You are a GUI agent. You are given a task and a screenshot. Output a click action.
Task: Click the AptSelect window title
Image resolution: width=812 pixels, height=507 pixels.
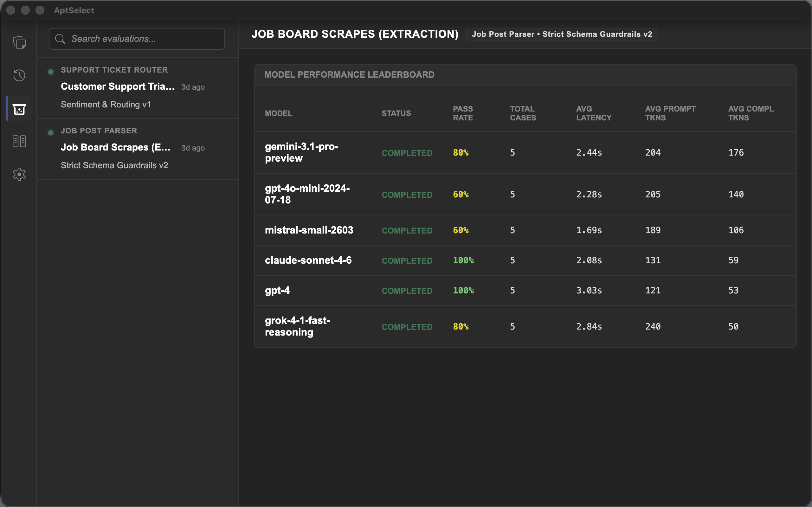[x=74, y=10]
